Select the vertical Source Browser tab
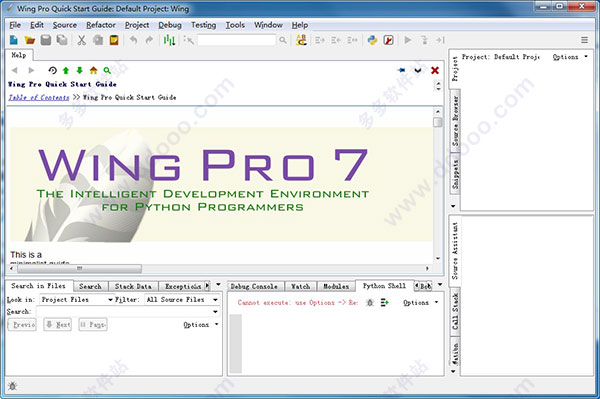600x399 pixels. click(455, 121)
